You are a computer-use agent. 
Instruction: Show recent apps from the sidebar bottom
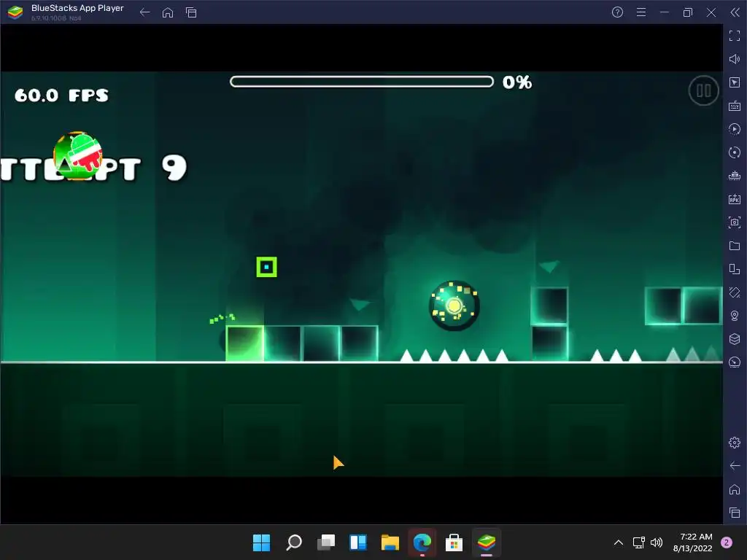(x=735, y=513)
